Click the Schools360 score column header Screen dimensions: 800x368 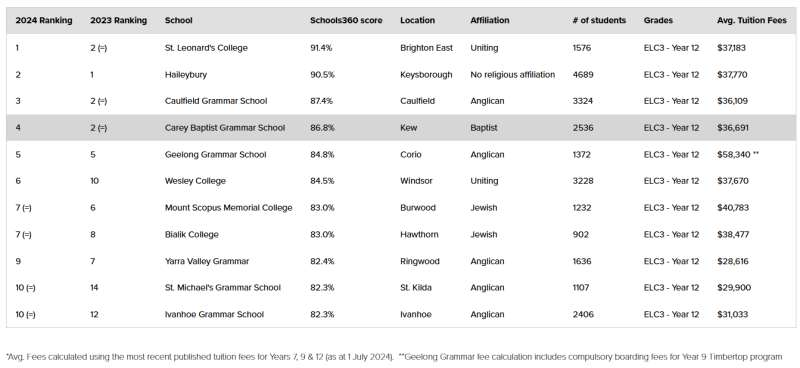346,21
